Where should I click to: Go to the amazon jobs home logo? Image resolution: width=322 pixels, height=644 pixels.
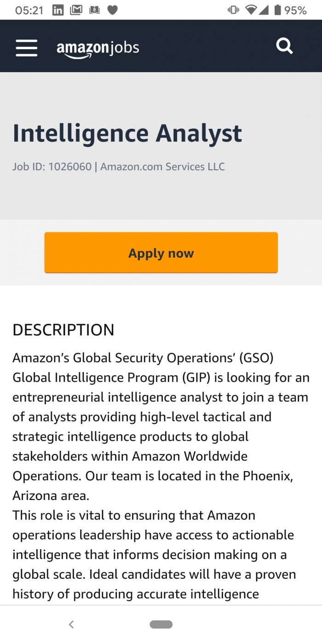click(x=98, y=48)
